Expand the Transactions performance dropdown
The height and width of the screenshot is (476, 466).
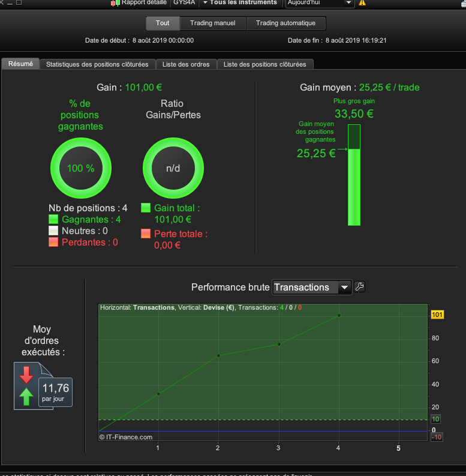312,287
